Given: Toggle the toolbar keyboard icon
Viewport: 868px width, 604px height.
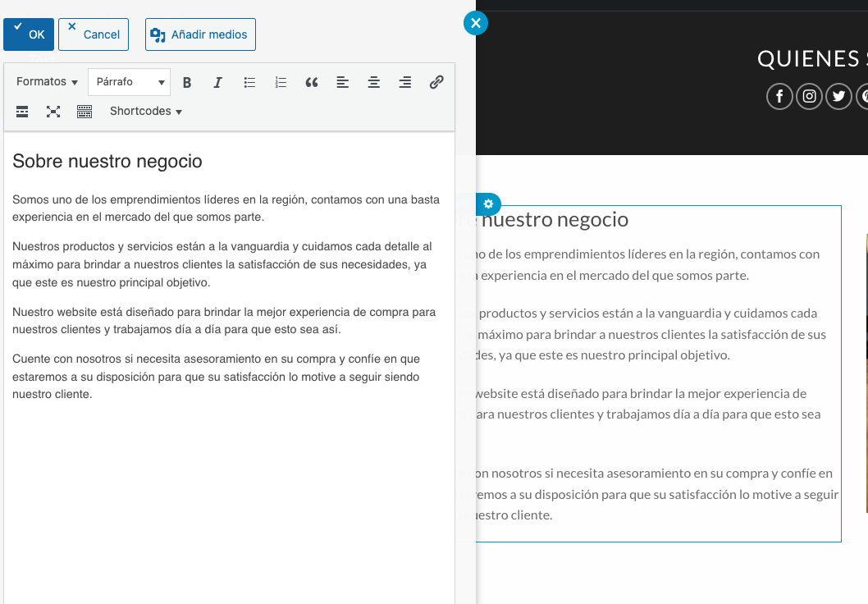Looking at the screenshot, I should point(85,112).
